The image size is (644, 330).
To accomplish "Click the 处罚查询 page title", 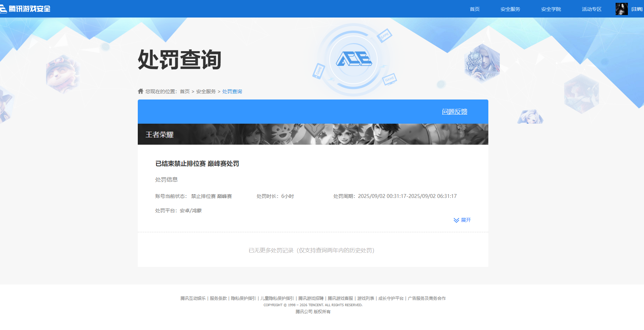I will pos(179,60).
